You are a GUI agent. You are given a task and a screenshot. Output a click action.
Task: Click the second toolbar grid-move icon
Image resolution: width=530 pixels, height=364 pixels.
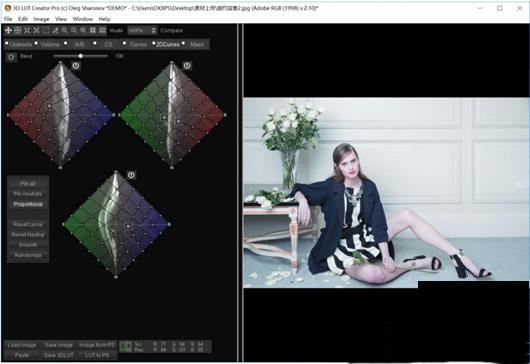(x=18, y=30)
